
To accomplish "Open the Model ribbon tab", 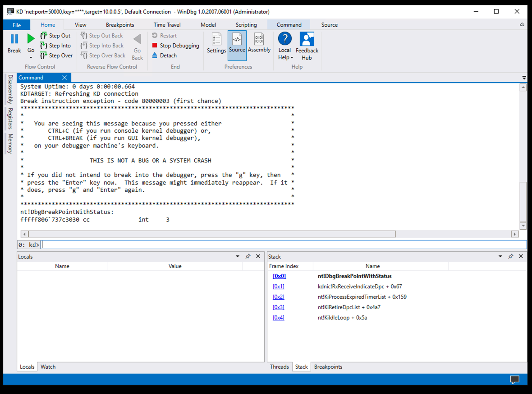I will [208, 25].
